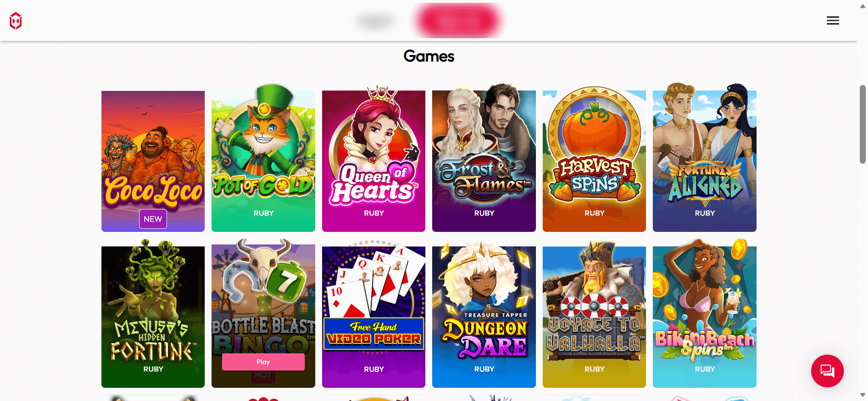
Task: Click the blurred grey header button
Action: click(376, 20)
